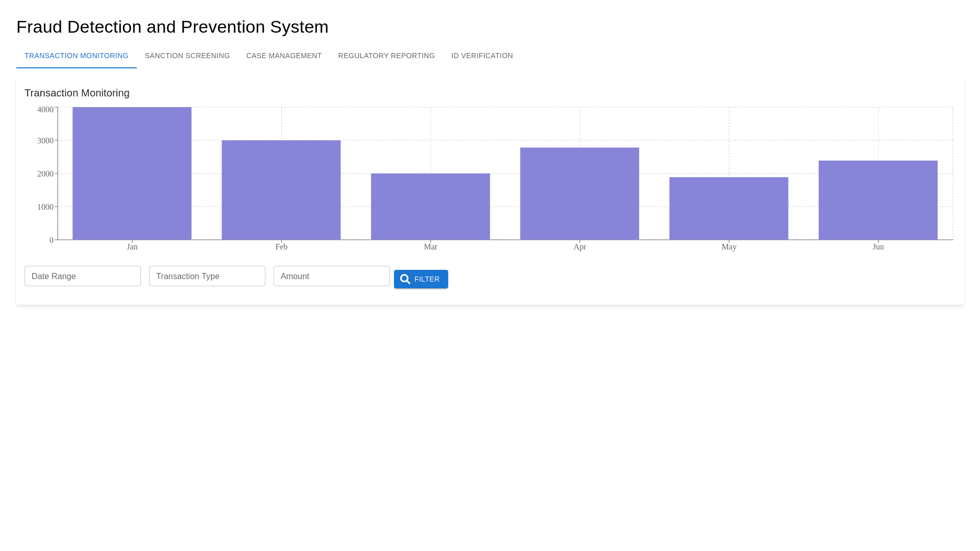Image resolution: width=980 pixels, height=551 pixels.
Task: Click the Fraud Detection page title
Action: pos(173,27)
